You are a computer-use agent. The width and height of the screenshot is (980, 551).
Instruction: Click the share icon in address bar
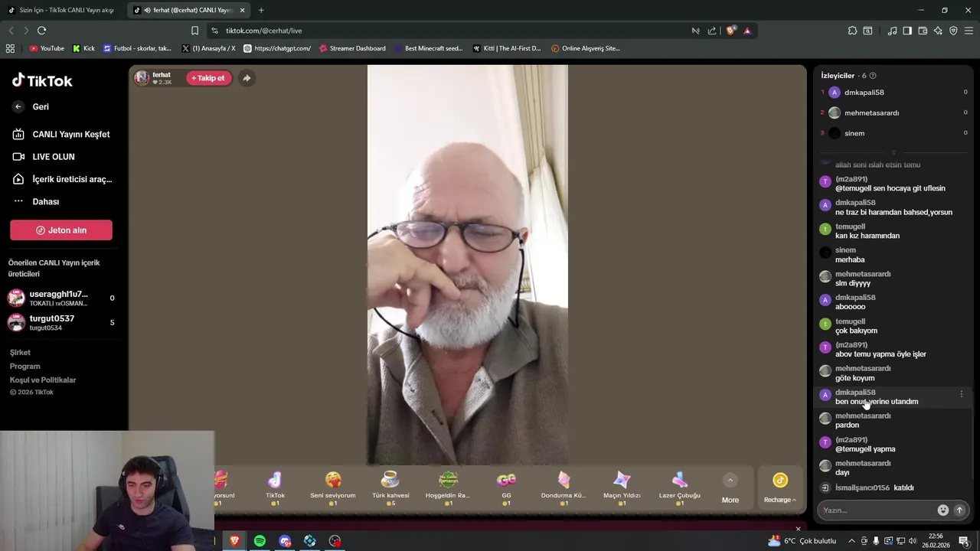coord(712,31)
